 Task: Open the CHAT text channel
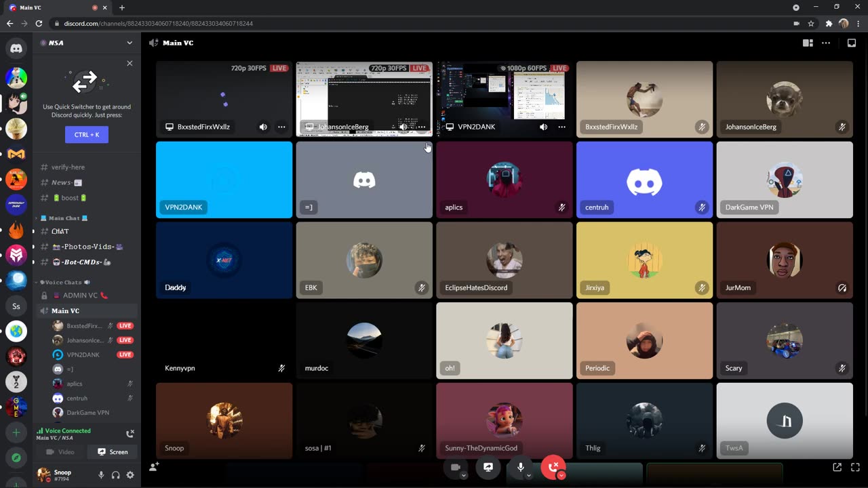click(87, 231)
